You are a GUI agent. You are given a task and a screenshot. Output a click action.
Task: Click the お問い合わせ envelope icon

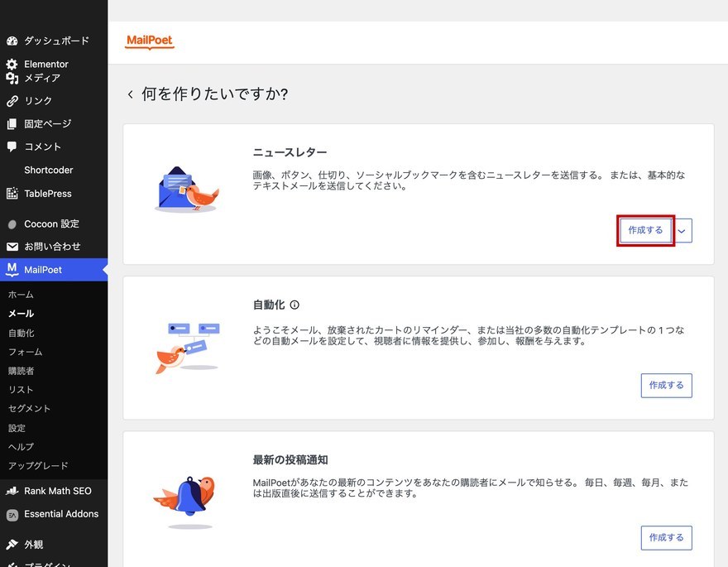(12, 247)
